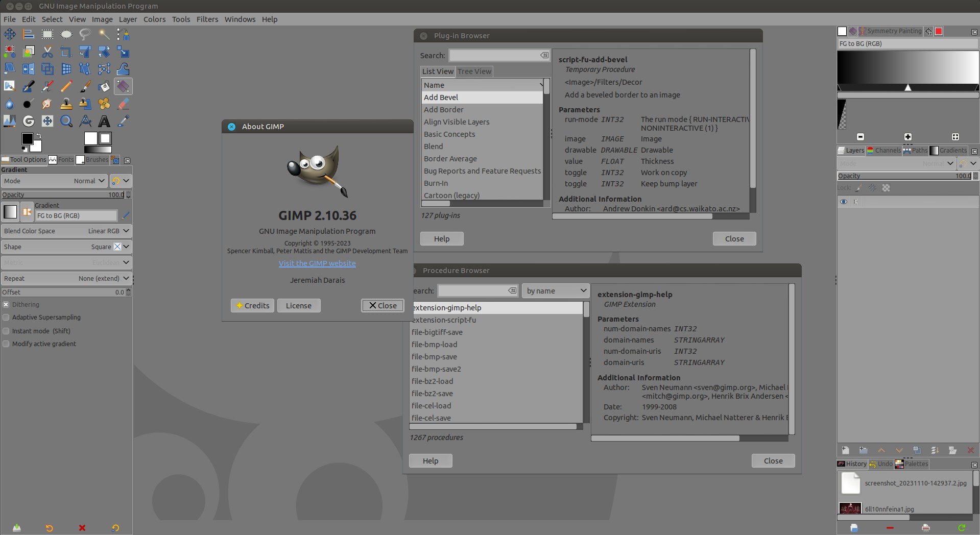Select the Ellipse Select tool
Viewport: 980px width, 535px height.
66,34
